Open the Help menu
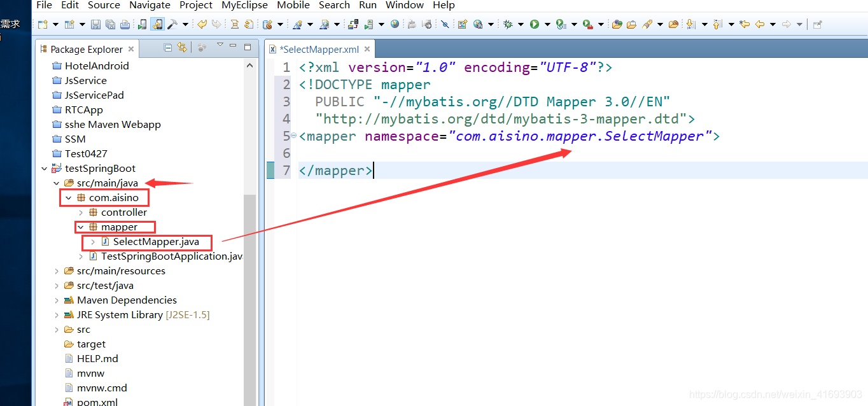This screenshot has width=868, height=406. (x=444, y=5)
